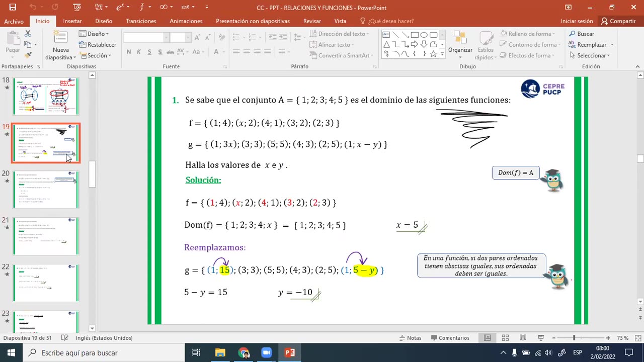
Task: Center the paragraph text
Action: [x=247, y=52]
